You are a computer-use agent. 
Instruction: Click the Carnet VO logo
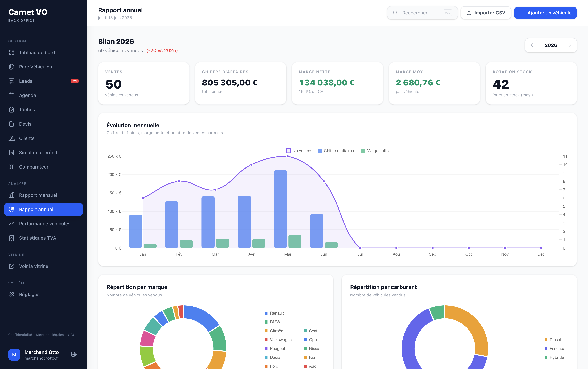pos(28,12)
